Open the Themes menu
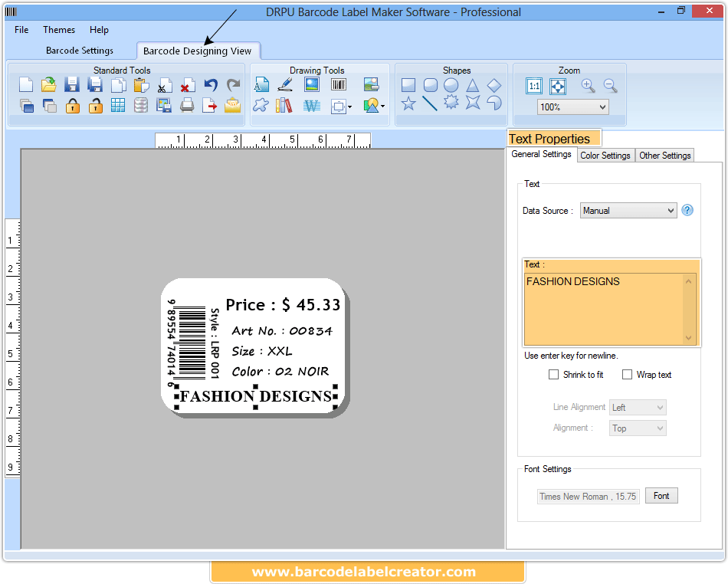Screen dimensions: 728x584 pyautogui.click(x=59, y=30)
